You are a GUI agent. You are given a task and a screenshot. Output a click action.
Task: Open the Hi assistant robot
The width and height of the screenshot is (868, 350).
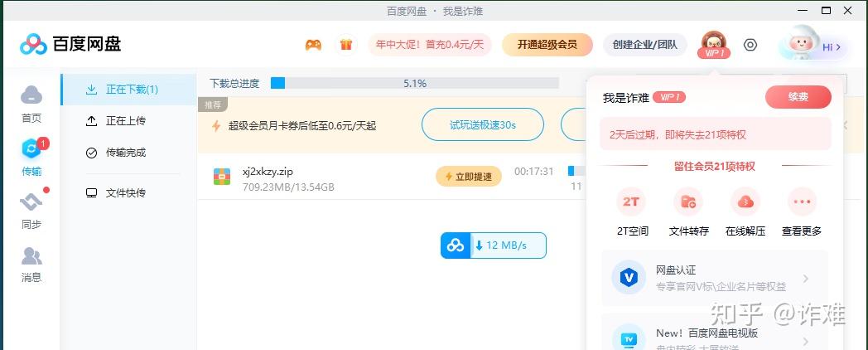813,46
